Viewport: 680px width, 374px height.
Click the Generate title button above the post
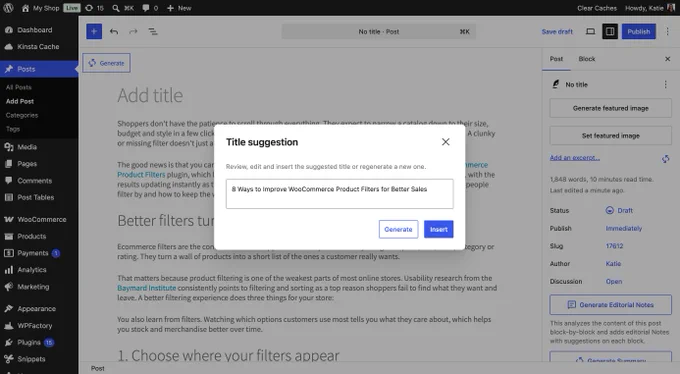pos(106,63)
